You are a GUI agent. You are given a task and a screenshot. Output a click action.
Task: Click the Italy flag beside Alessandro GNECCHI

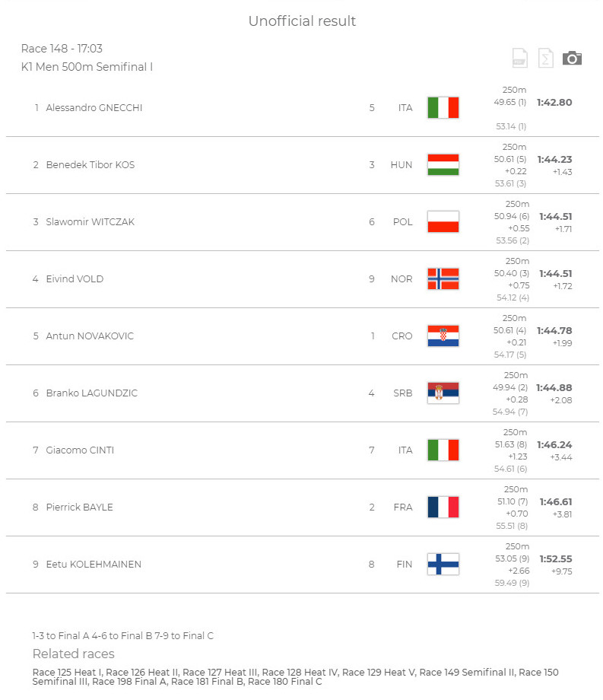(443, 107)
